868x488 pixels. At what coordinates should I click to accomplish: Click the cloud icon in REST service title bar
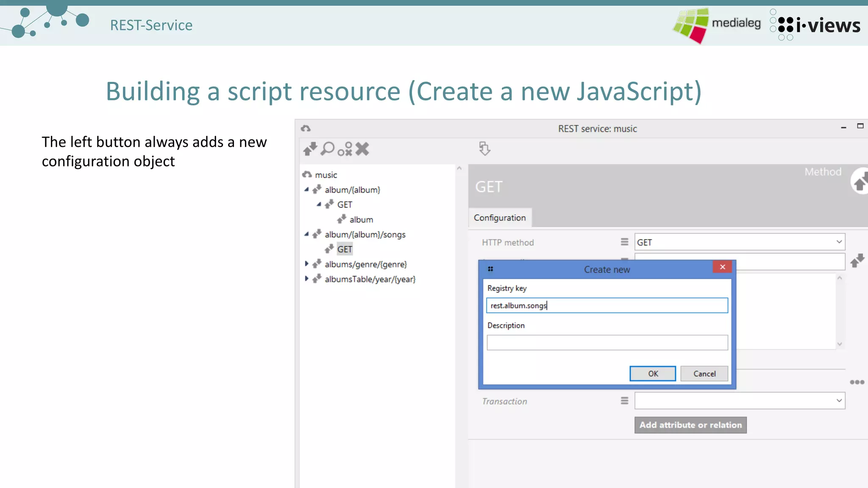point(306,128)
